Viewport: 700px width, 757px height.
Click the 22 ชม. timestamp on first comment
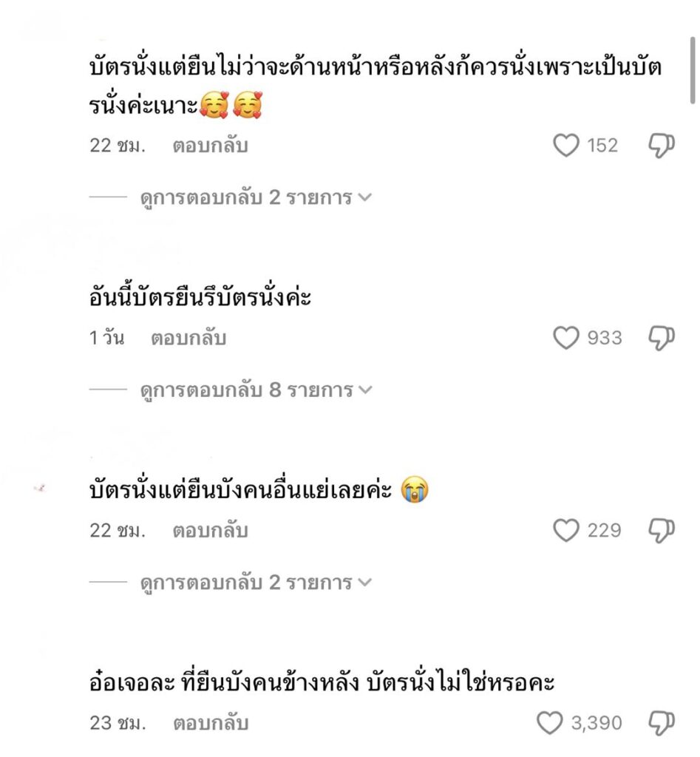coord(118,146)
